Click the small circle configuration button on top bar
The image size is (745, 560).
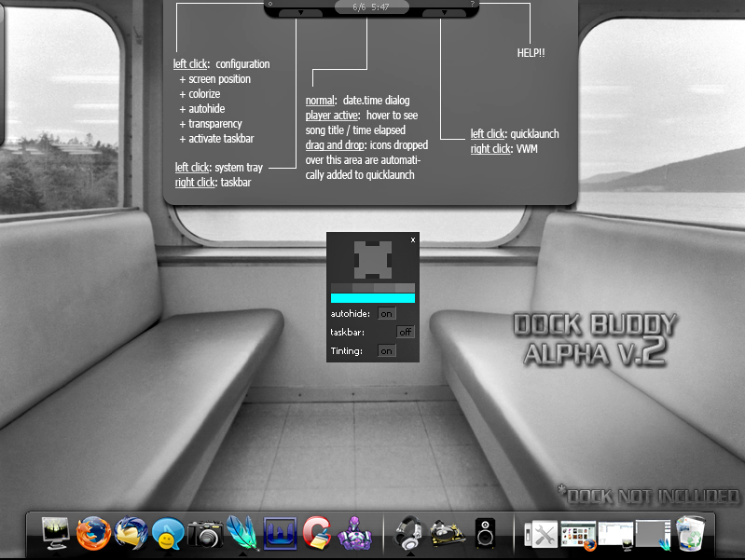tap(270, 4)
